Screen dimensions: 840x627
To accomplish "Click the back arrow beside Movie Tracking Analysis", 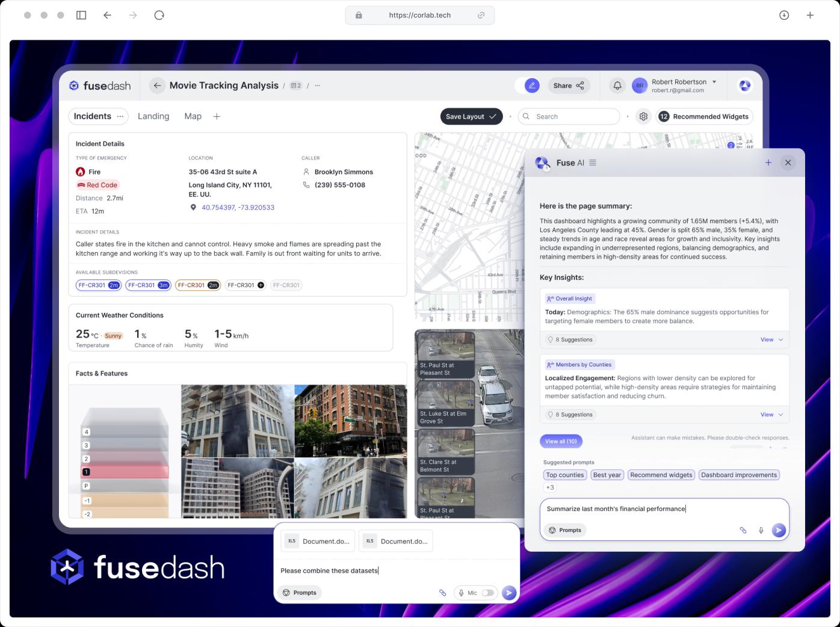I will [x=157, y=85].
